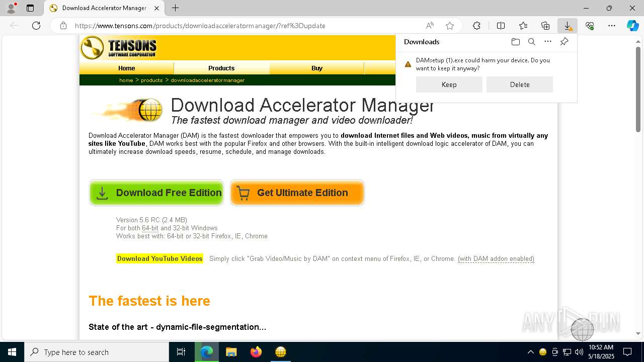Click the Download Free Edition button
This screenshot has height=362, width=644.
(x=156, y=193)
